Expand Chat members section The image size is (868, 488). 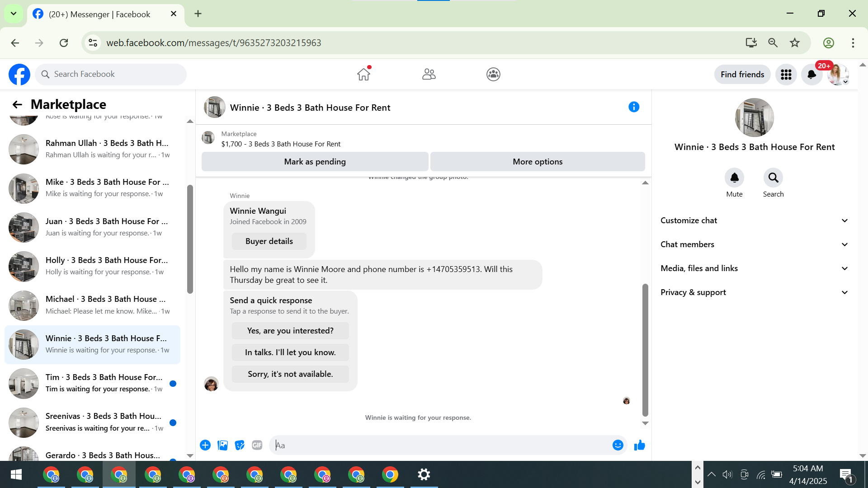(x=754, y=244)
